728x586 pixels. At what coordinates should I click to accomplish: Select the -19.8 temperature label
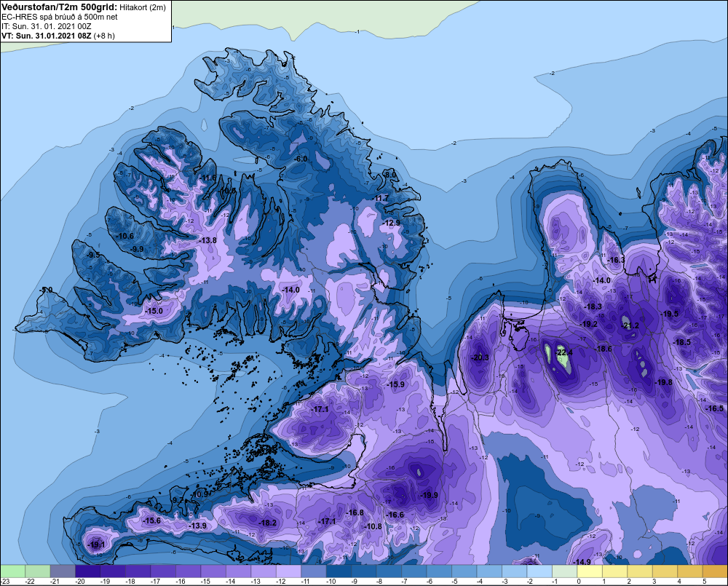click(x=663, y=382)
